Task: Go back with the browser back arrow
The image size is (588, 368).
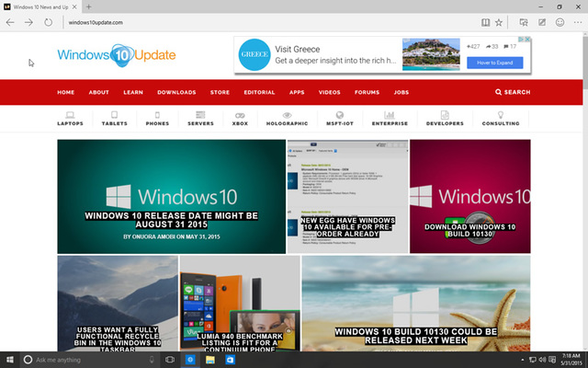Action: tap(10, 22)
